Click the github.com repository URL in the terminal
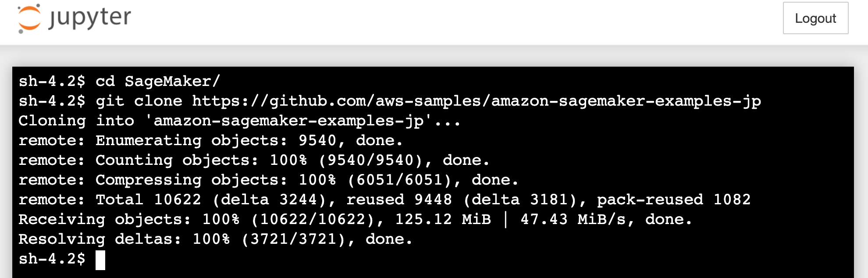The height and width of the screenshot is (278, 868). tap(477, 101)
